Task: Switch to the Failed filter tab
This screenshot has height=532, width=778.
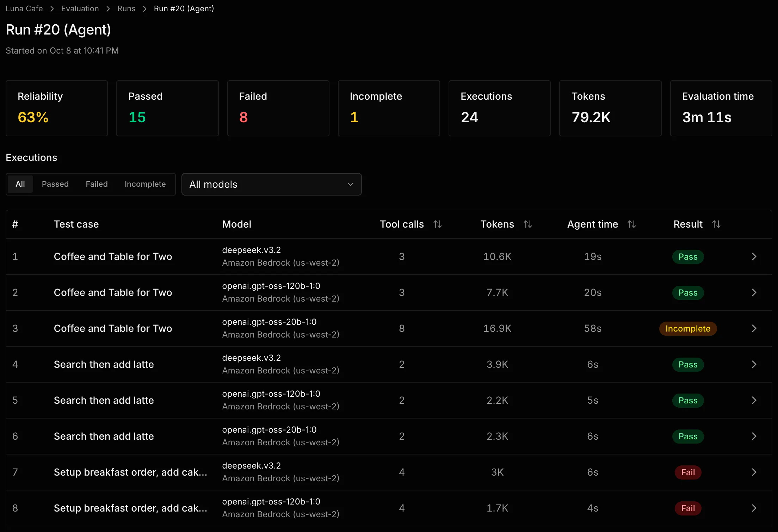Action: 97,184
